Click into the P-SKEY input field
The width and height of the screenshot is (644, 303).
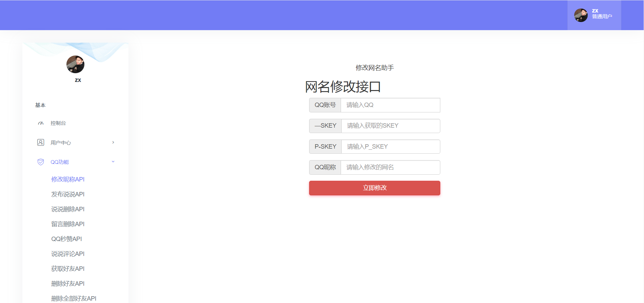pos(390,147)
